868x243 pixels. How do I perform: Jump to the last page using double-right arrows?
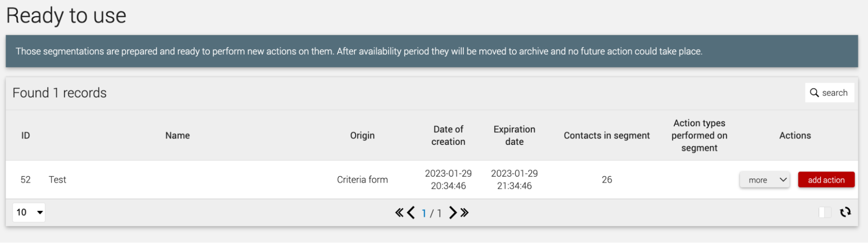pyautogui.click(x=465, y=213)
